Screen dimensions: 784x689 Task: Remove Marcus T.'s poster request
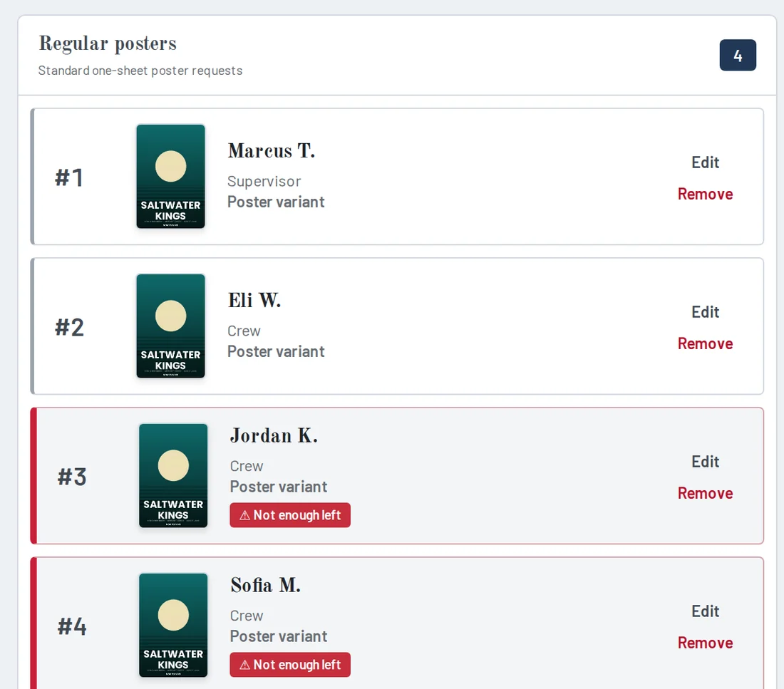(705, 194)
